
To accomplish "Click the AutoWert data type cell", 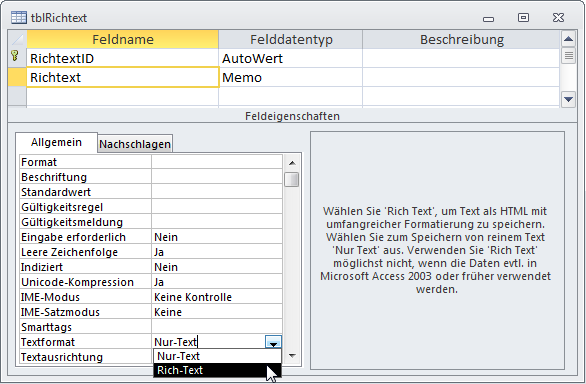I will (291, 58).
